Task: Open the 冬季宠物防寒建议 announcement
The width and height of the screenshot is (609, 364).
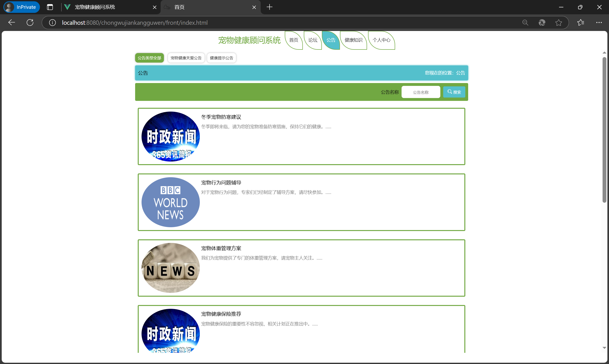Action: pyautogui.click(x=221, y=117)
